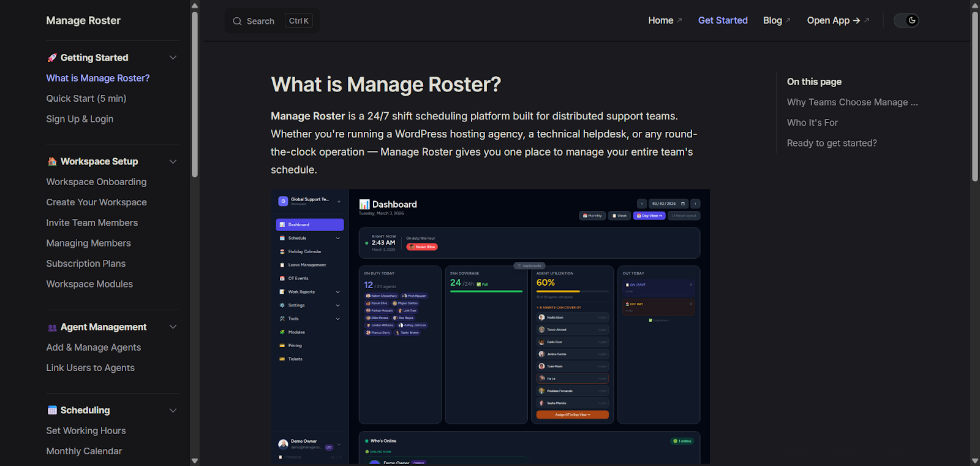Collapse the Scheduling section chevron
Viewport: 980px width, 466px height.
[173, 410]
